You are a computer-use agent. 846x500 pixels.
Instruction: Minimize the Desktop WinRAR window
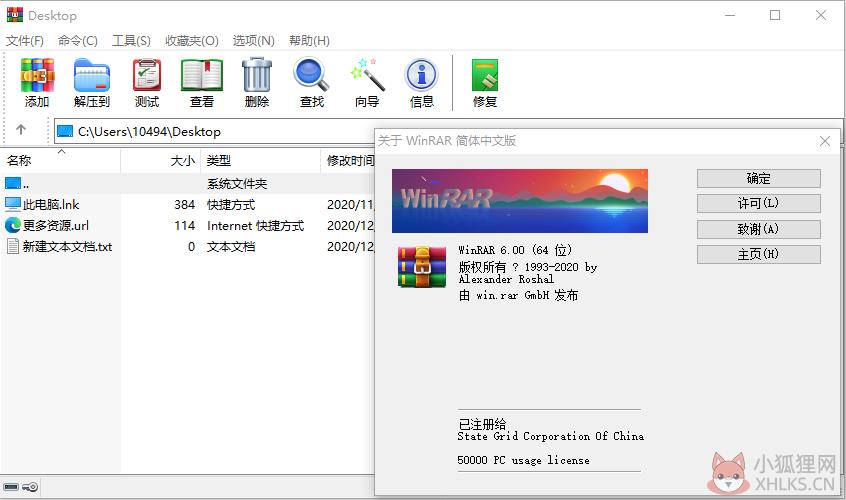coord(730,15)
